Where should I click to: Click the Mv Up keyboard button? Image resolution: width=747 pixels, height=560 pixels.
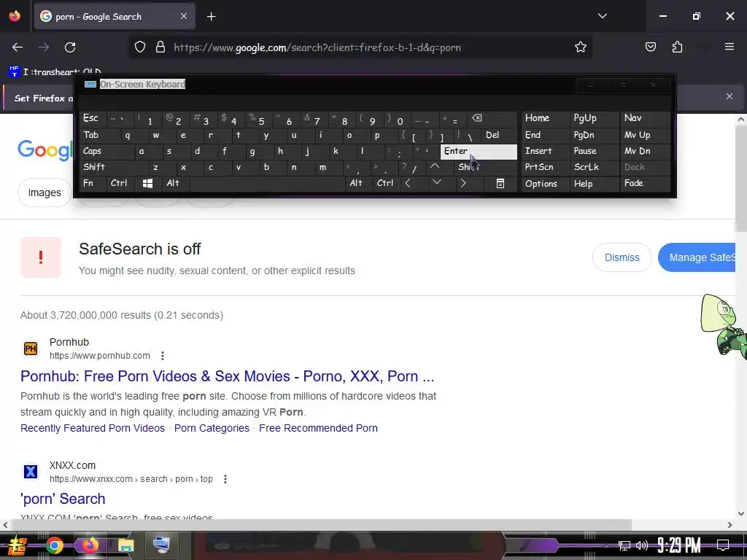pos(645,135)
